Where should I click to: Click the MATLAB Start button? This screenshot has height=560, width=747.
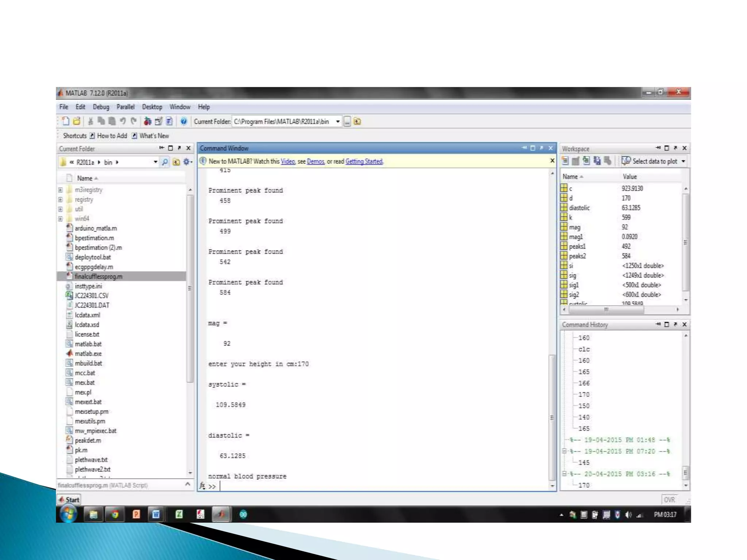click(69, 499)
